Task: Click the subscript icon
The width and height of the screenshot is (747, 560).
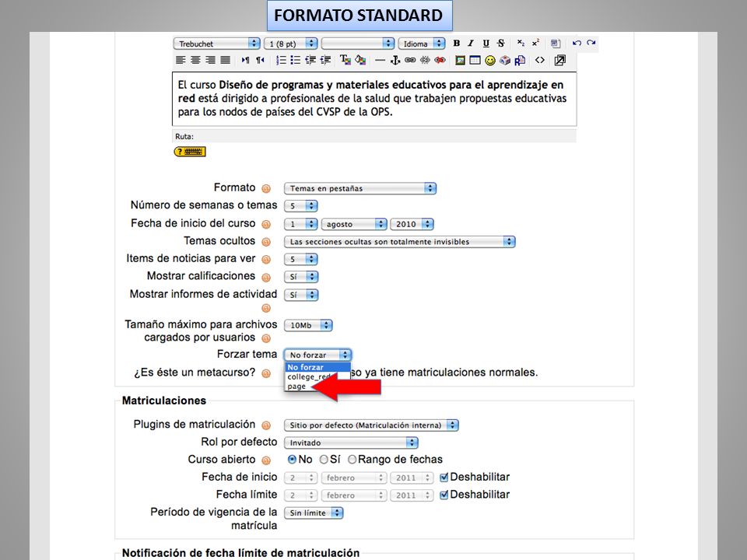Action: (x=521, y=44)
